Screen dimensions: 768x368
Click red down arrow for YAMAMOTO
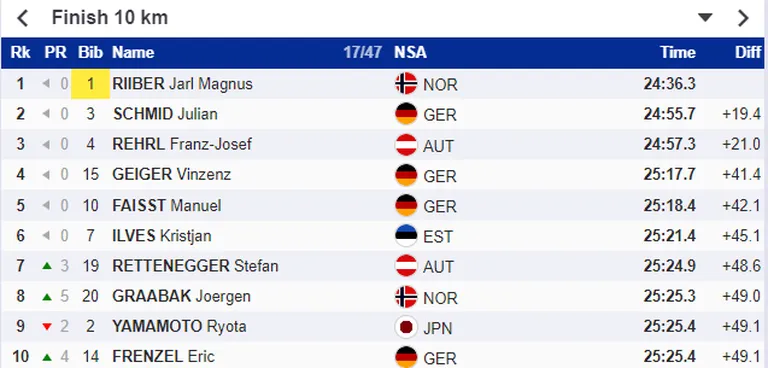point(47,327)
